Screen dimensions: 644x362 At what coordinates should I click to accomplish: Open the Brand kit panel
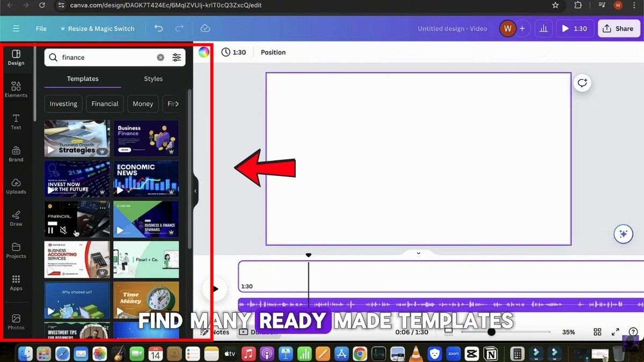pyautogui.click(x=16, y=153)
